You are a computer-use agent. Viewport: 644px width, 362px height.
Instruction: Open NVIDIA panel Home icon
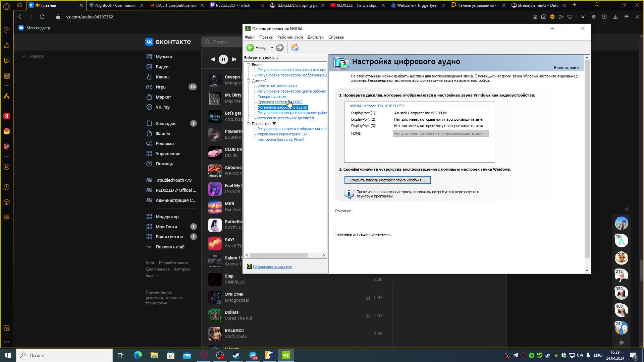[x=295, y=48]
